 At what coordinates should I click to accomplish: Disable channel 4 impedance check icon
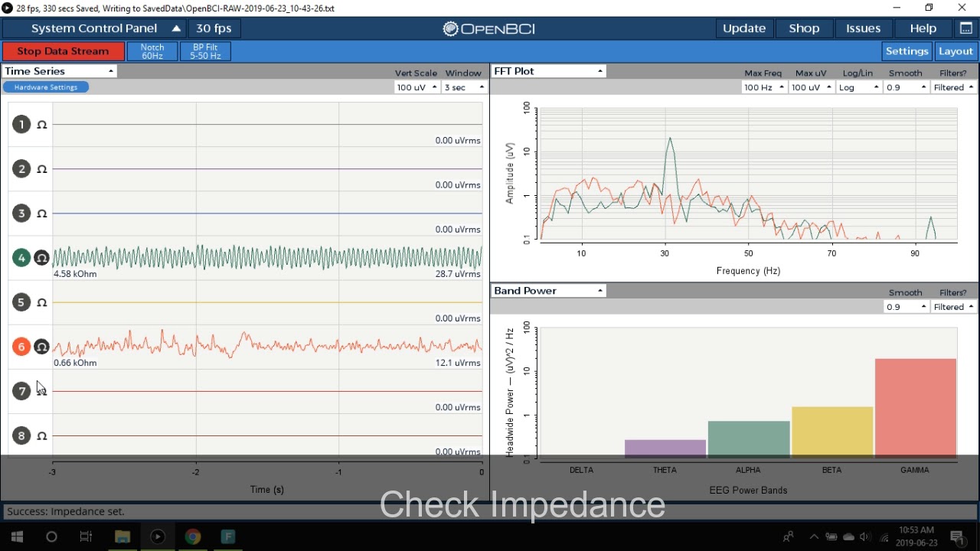click(x=42, y=258)
